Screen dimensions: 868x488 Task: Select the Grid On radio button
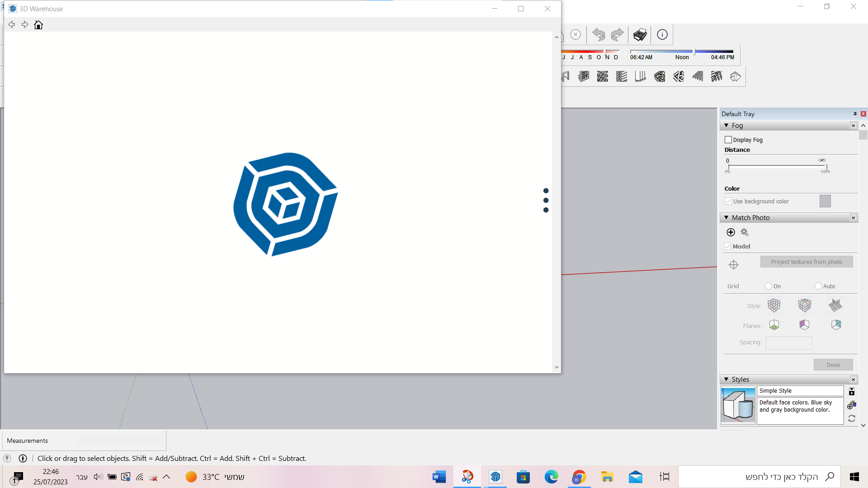[x=769, y=286]
